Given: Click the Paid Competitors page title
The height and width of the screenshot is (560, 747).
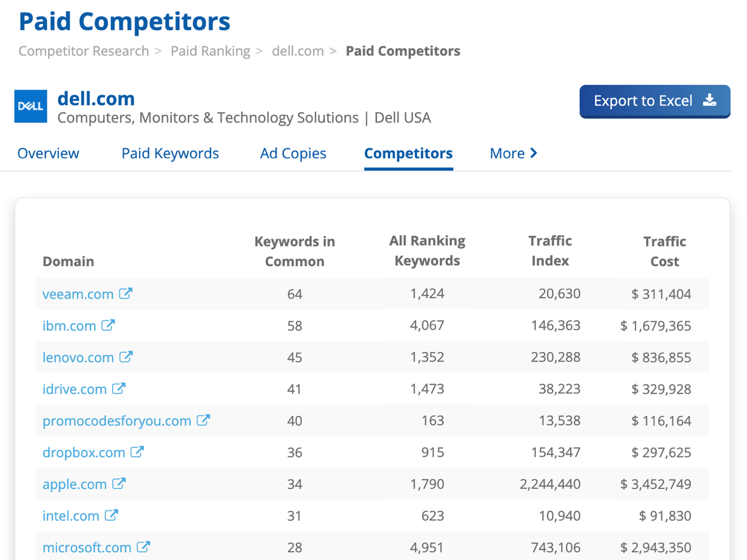Looking at the screenshot, I should click(124, 22).
